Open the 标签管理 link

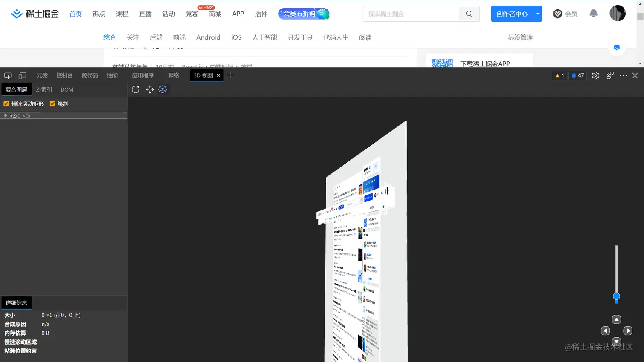520,37
